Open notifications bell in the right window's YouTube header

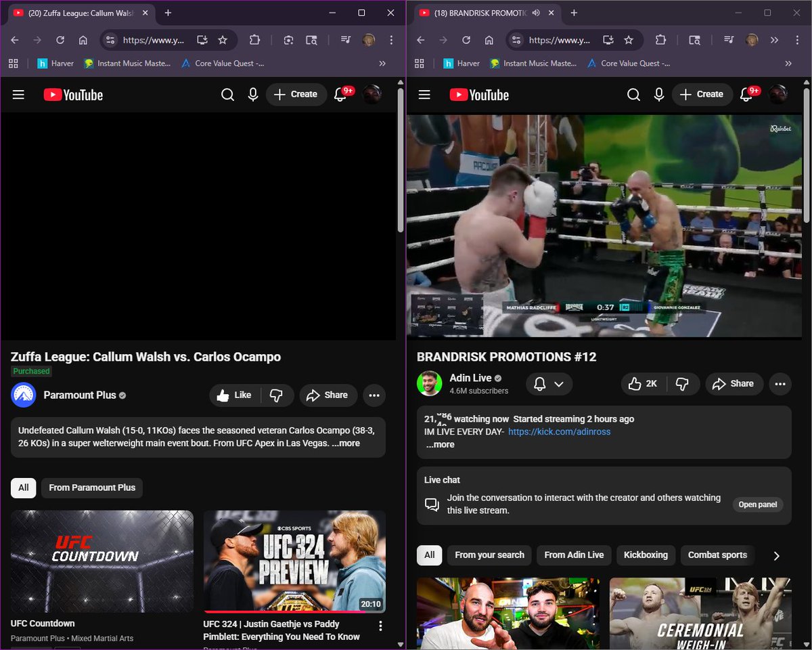coord(746,95)
